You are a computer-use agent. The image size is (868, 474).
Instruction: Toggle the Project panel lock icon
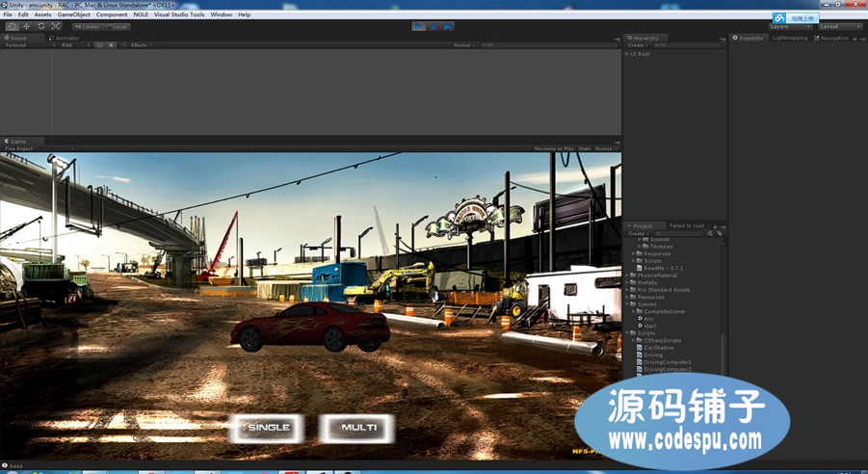715,226
